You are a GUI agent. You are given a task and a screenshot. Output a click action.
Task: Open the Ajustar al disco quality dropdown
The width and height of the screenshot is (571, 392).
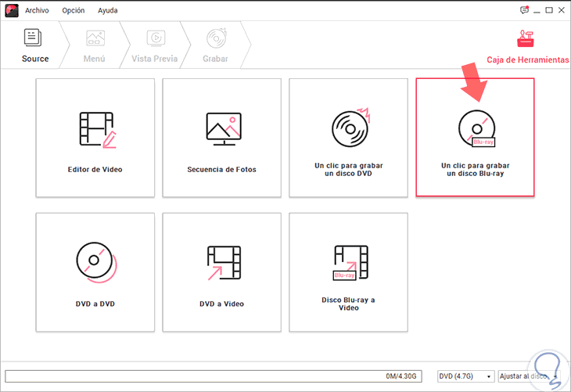pyautogui.click(x=529, y=376)
